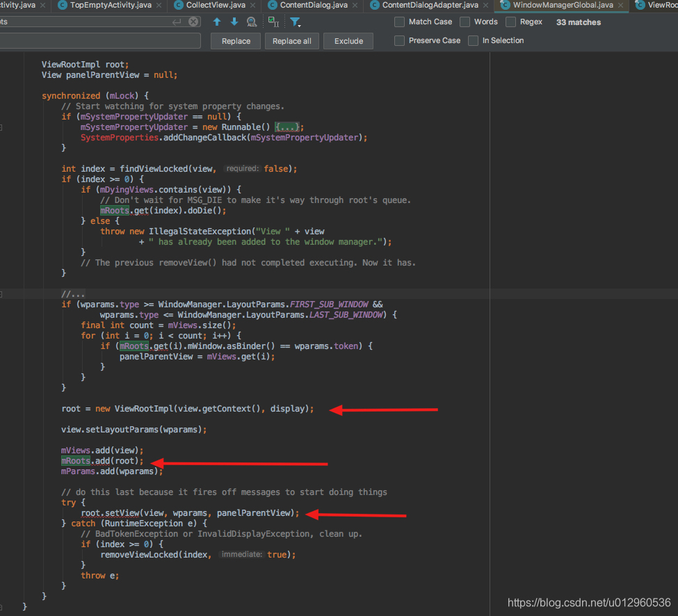Click highlighted mRoots in 'mRoots.add(root)'
Viewport: 678px width, 616px height.
click(76, 461)
